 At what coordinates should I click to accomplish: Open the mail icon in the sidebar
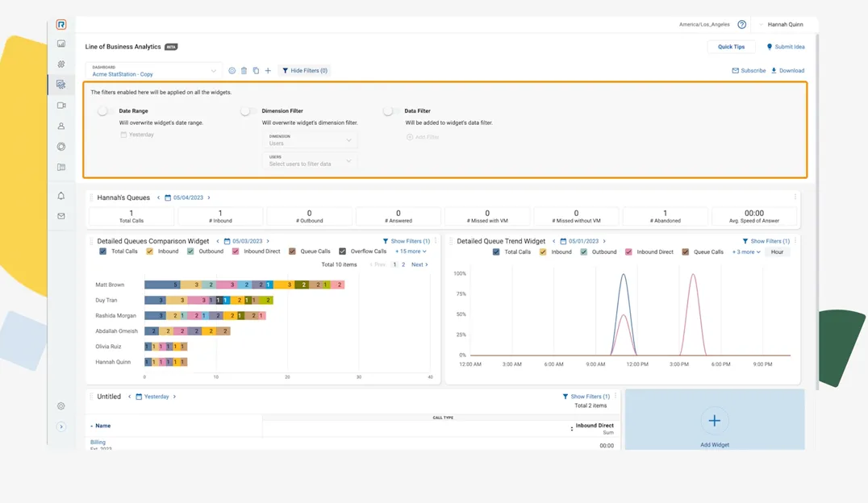61,216
